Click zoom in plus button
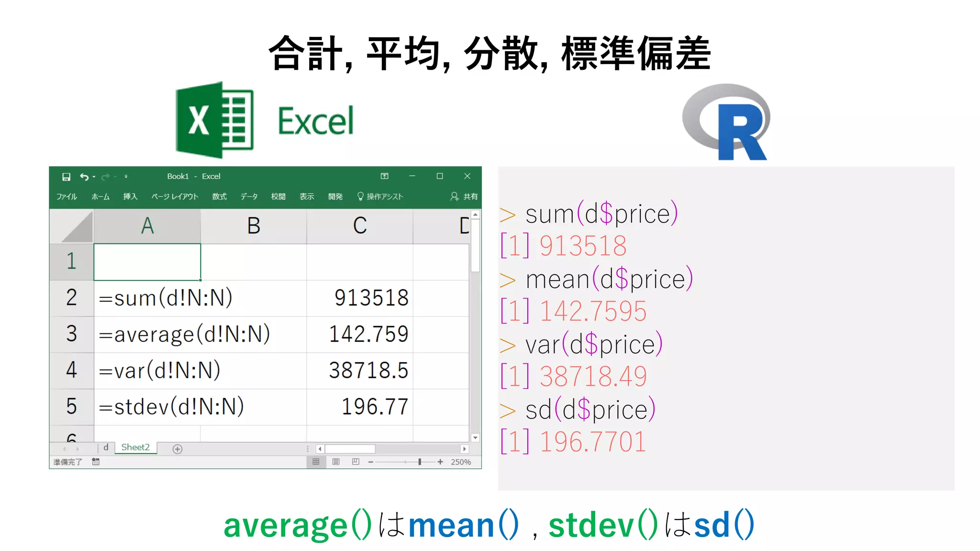Viewport: 980px width, 551px height. coord(440,462)
